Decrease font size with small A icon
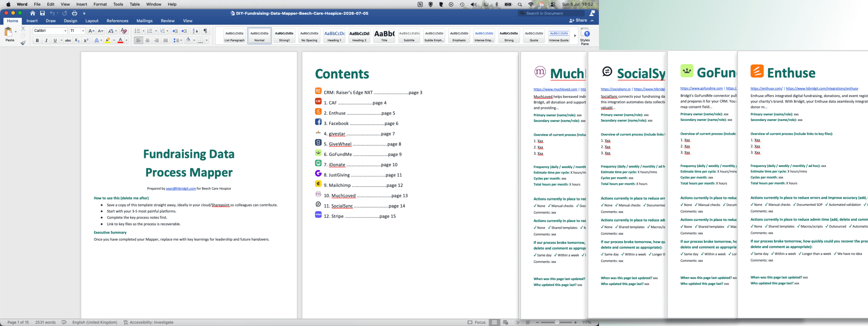Image resolution: width=868 pixels, height=326 pixels. 101,31
